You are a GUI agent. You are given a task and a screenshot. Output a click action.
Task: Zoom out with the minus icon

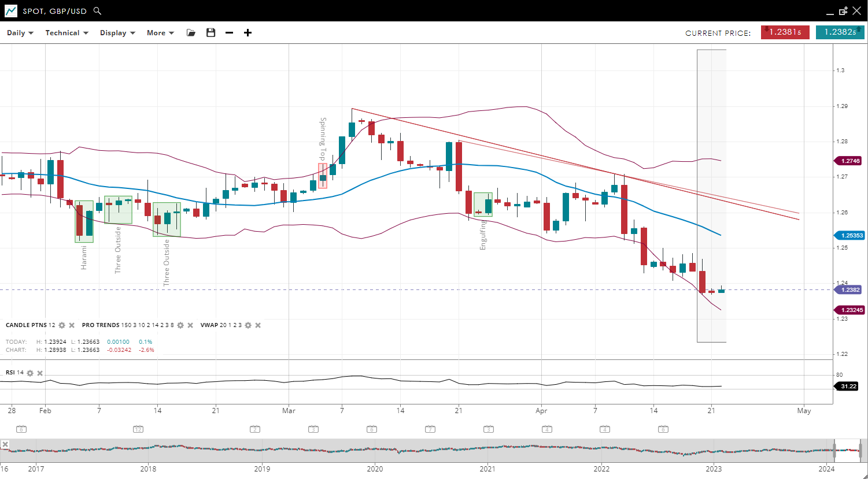229,33
